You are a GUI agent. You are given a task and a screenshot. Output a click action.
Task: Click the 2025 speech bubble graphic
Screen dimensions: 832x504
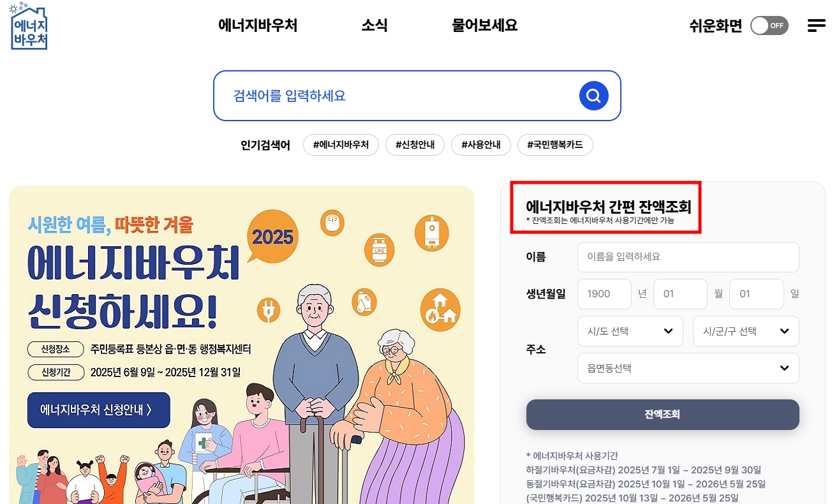(x=272, y=239)
